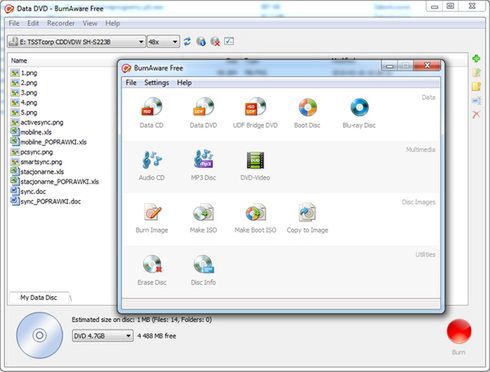Launch the Burn Image tool
This screenshot has height=372, width=490.
[x=152, y=218]
